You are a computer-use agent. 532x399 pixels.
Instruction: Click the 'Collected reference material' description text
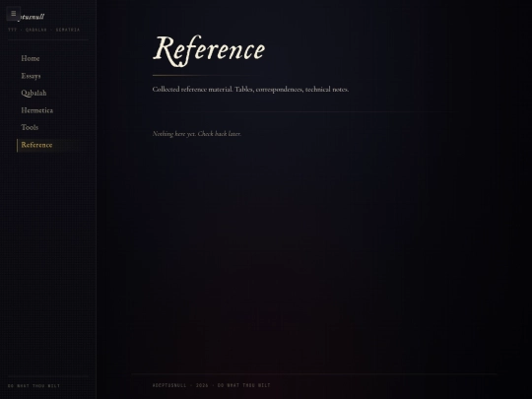tap(250, 90)
